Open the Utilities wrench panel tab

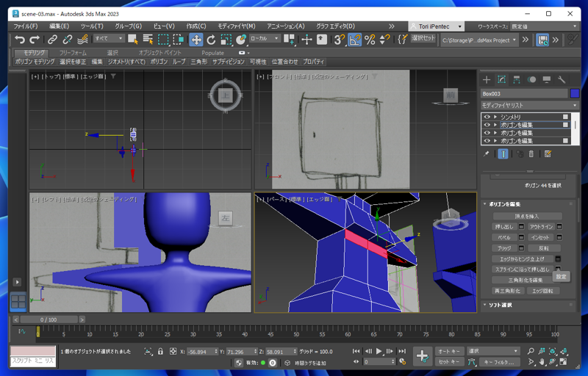coord(562,79)
